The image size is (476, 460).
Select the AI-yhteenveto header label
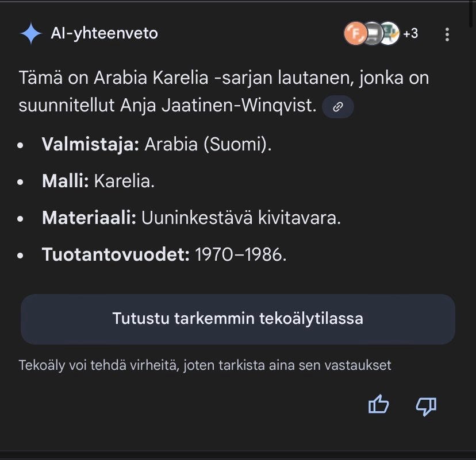(x=103, y=33)
